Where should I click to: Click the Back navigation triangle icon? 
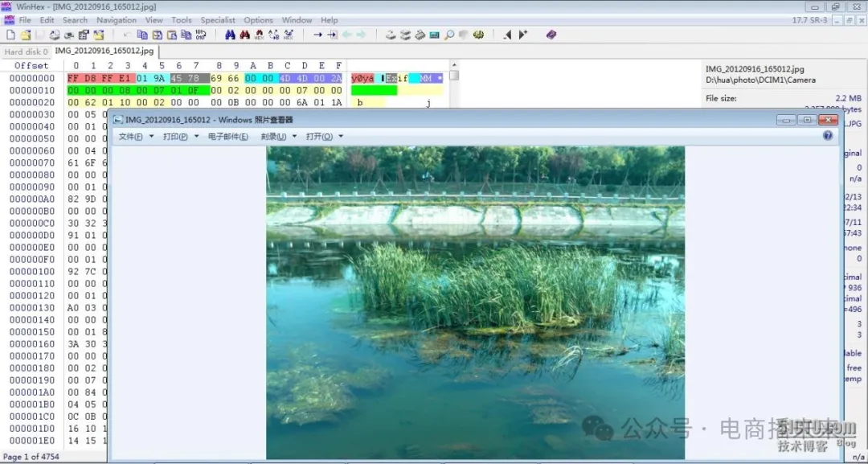click(x=507, y=35)
